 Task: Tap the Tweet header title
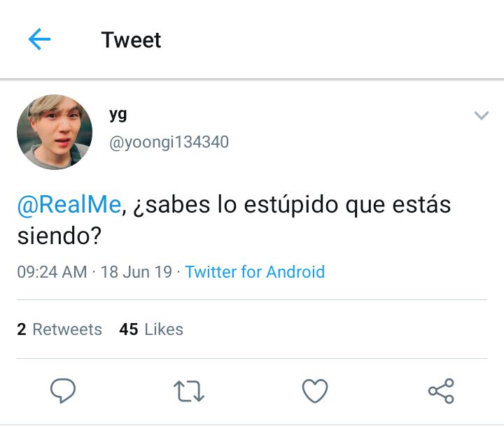pos(131,40)
